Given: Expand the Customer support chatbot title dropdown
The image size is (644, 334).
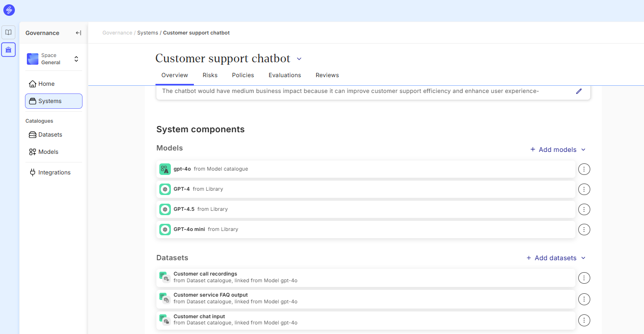Looking at the screenshot, I should (x=299, y=59).
